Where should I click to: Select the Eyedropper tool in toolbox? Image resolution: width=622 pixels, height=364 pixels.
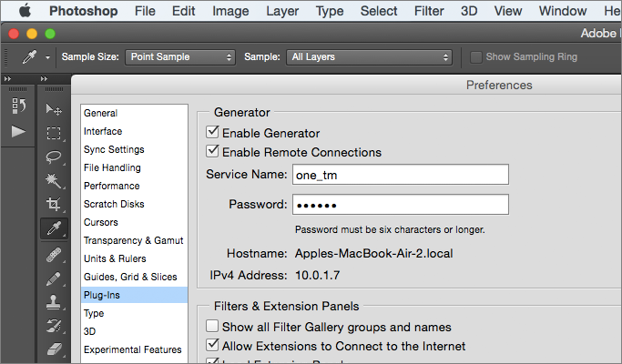(x=54, y=228)
